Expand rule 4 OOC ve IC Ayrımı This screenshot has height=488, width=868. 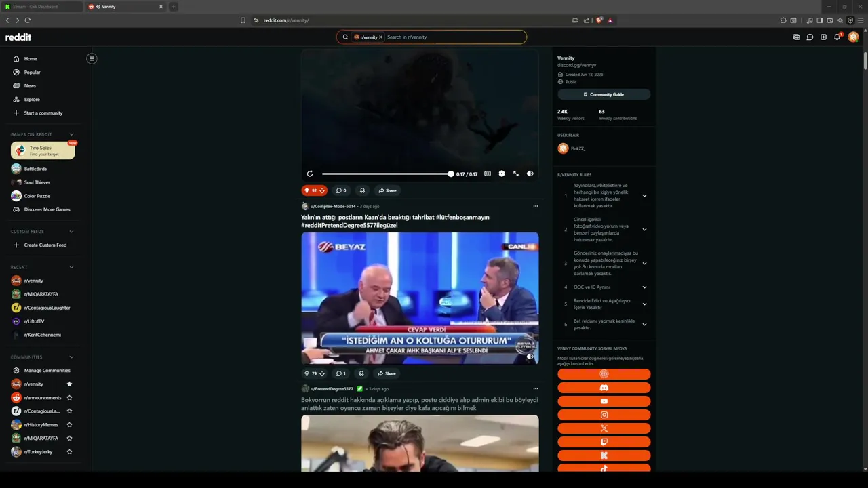pos(644,287)
